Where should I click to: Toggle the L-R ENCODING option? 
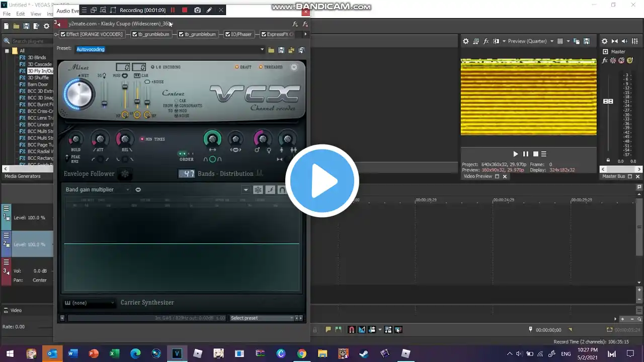[x=153, y=67]
